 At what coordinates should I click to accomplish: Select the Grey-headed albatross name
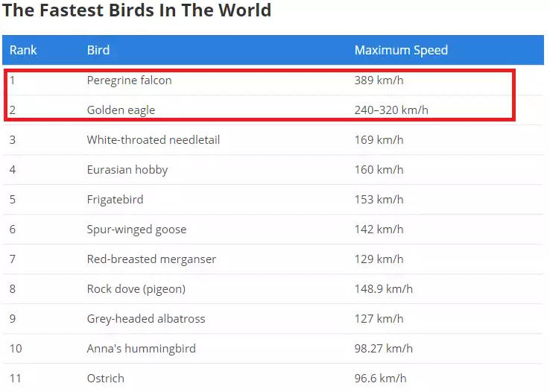point(146,319)
